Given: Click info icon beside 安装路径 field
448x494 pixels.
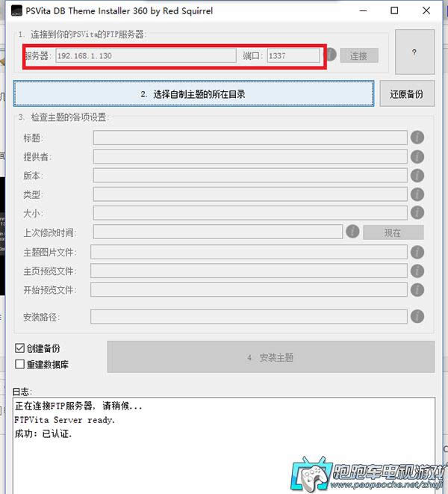Looking at the screenshot, I should (417, 316).
